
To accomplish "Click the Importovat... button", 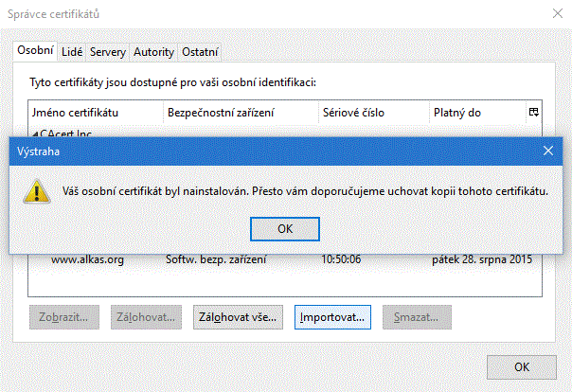I will point(331,316).
